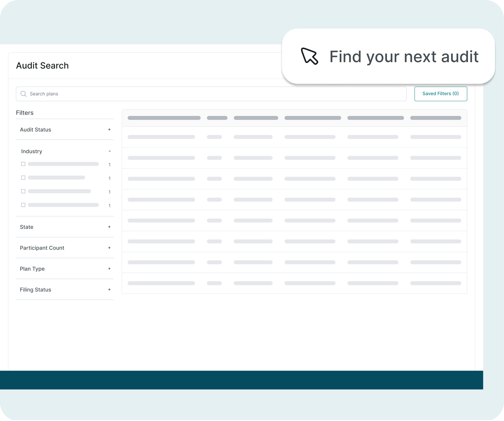Select the first row in results table

[294, 137]
